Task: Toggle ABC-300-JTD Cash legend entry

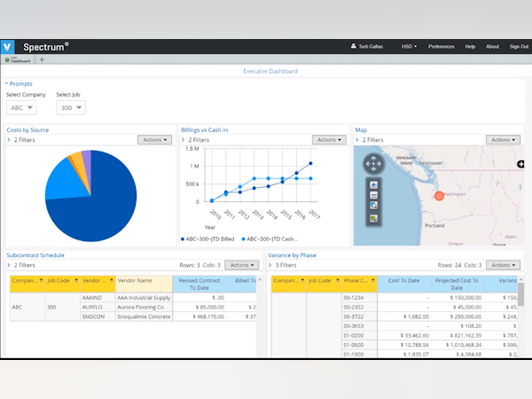Action: click(270, 239)
